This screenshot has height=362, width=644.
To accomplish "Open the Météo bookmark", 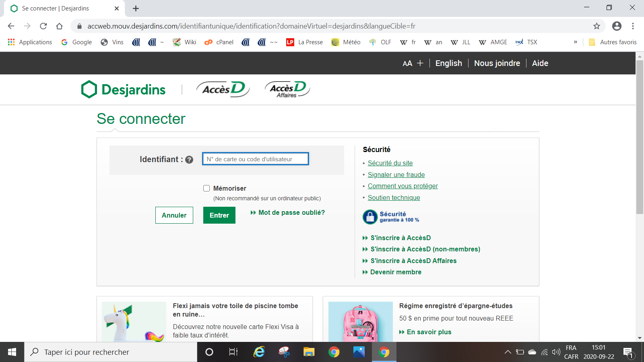I will (346, 42).
